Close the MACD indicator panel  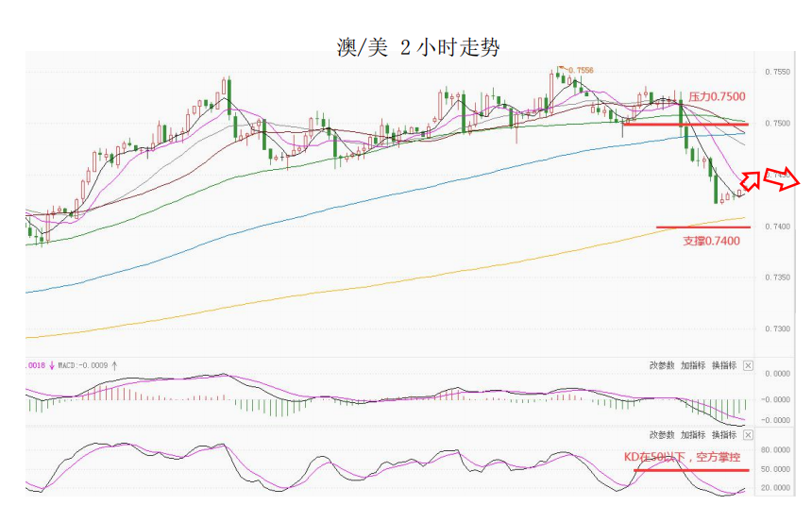coord(748,365)
